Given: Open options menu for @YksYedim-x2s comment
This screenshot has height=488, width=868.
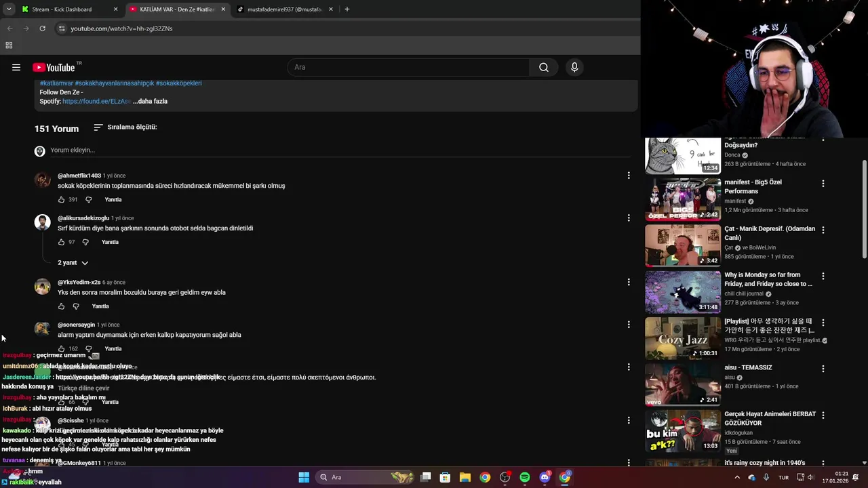Looking at the screenshot, I should pos(629,282).
